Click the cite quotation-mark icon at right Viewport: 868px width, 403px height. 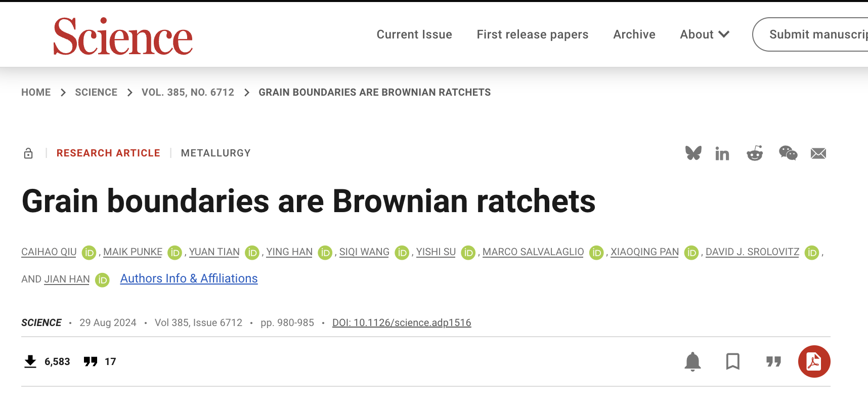[x=773, y=361]
